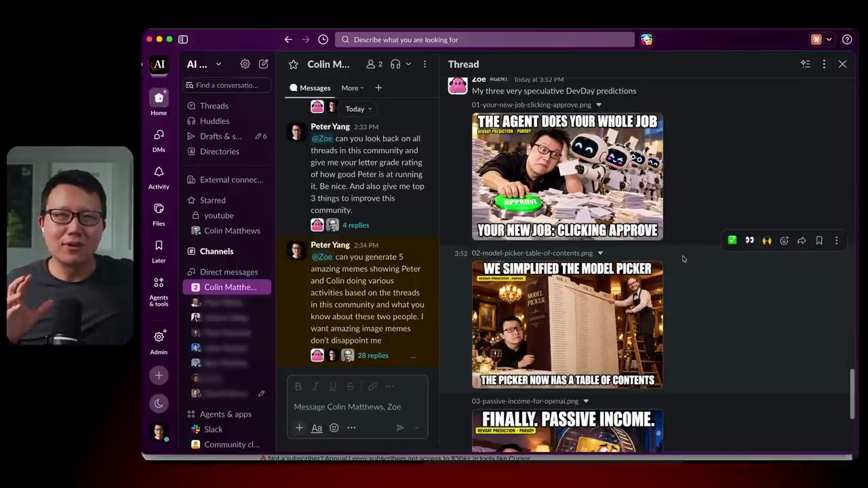
Task: Click the @Zoe mention in 2:33 PM message
Action: [322, 138]
